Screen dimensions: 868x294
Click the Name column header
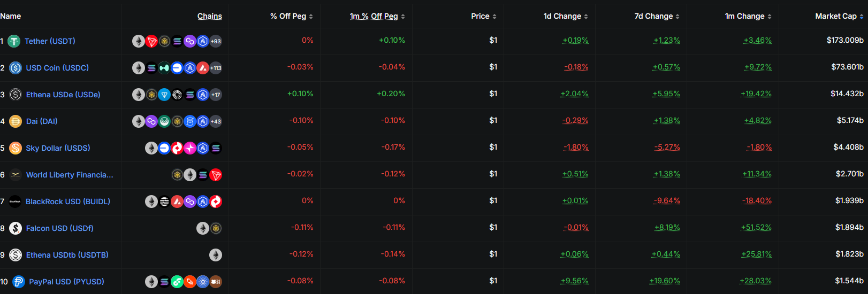(x=11, y=16)
